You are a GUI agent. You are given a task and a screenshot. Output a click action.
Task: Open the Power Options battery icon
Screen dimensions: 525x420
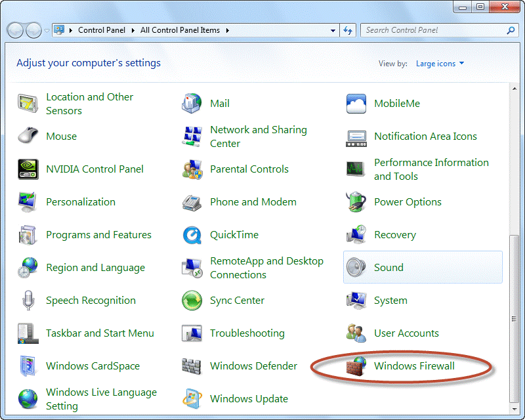356,202
